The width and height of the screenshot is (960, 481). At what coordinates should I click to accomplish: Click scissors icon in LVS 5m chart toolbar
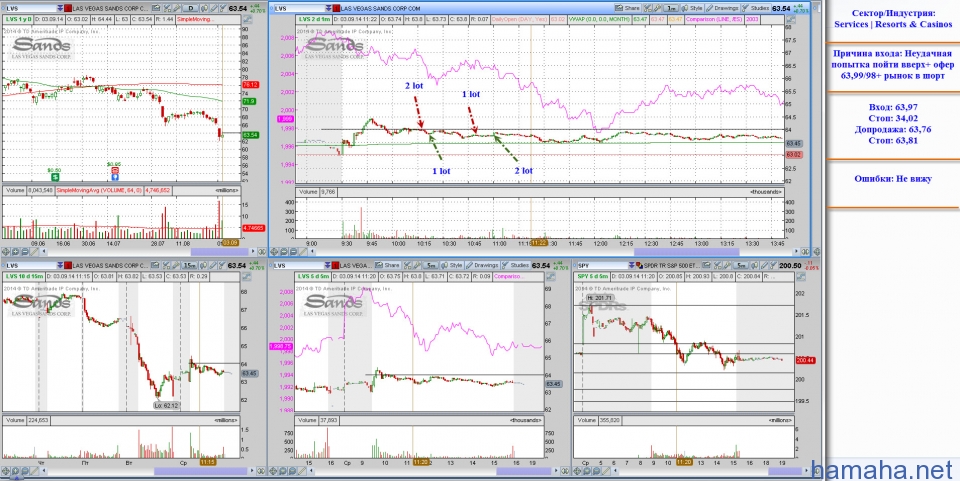pos(408,266)
